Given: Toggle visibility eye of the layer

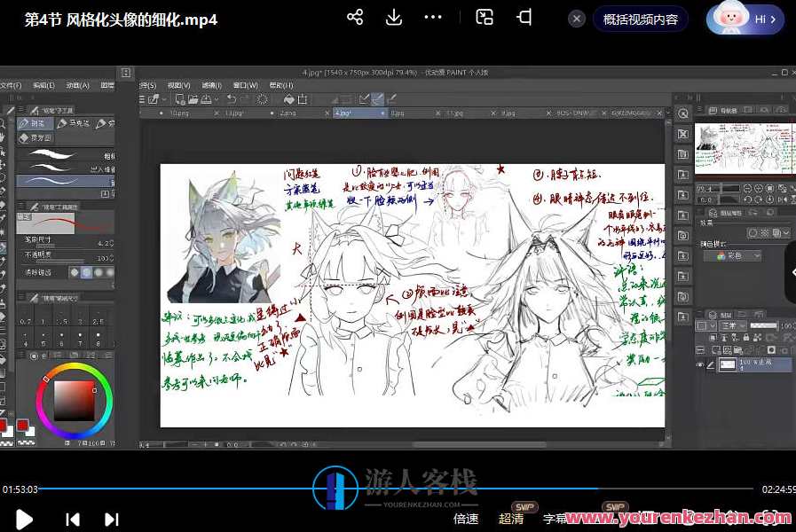Looking at the screenshot, I should click(699, 364).
